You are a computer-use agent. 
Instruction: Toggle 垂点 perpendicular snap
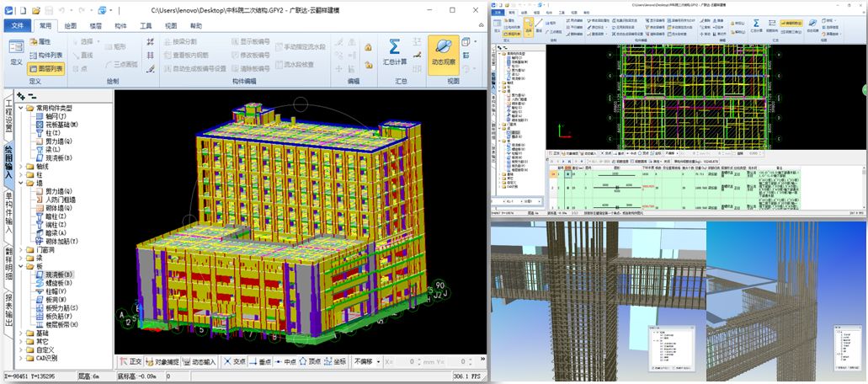tap(259, 361)
